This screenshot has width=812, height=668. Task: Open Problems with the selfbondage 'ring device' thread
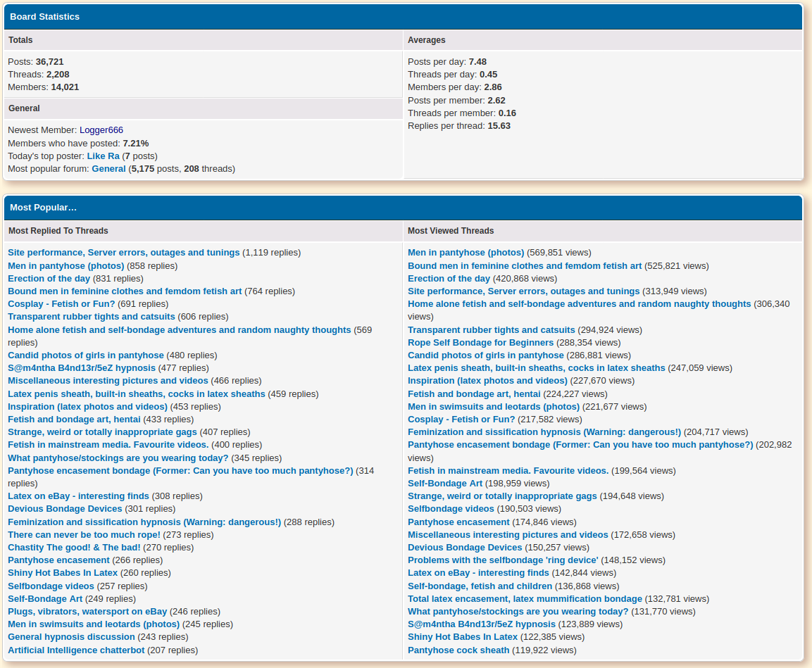click(x=503, y=560)
